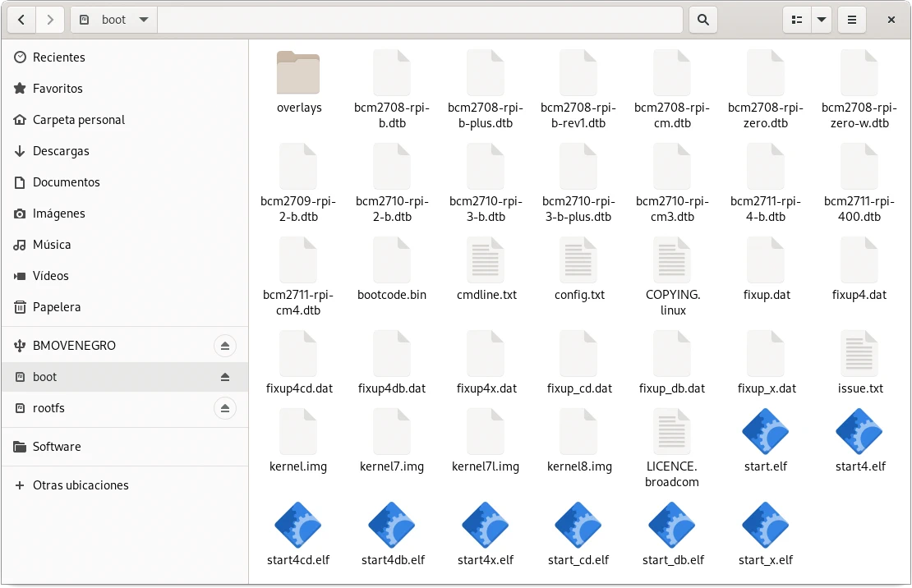The height and width of the screenshot is (588, 912).
Task: Select the issue.txt file
Action: 859,353
